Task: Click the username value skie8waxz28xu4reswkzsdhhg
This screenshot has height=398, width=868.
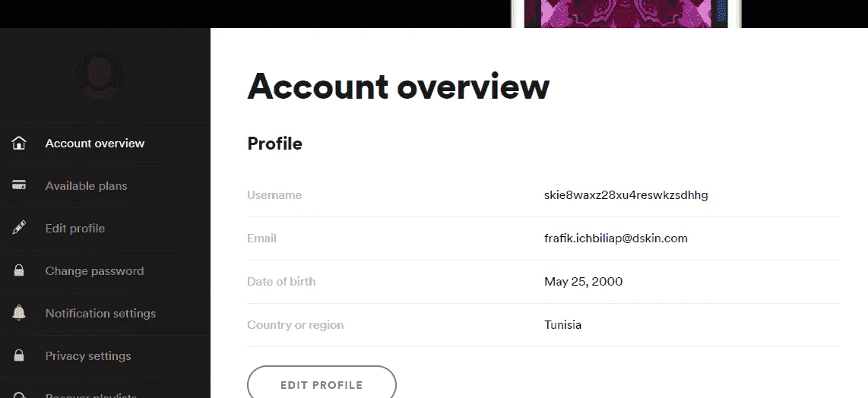Action: 626,195
